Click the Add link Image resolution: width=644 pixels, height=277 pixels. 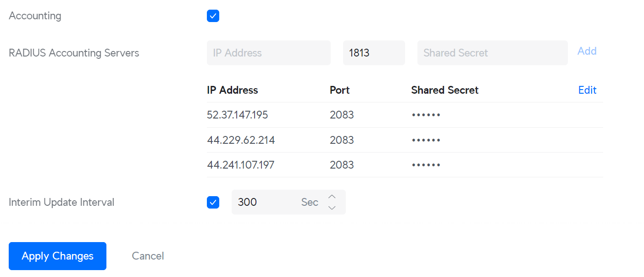click(587, 51)
